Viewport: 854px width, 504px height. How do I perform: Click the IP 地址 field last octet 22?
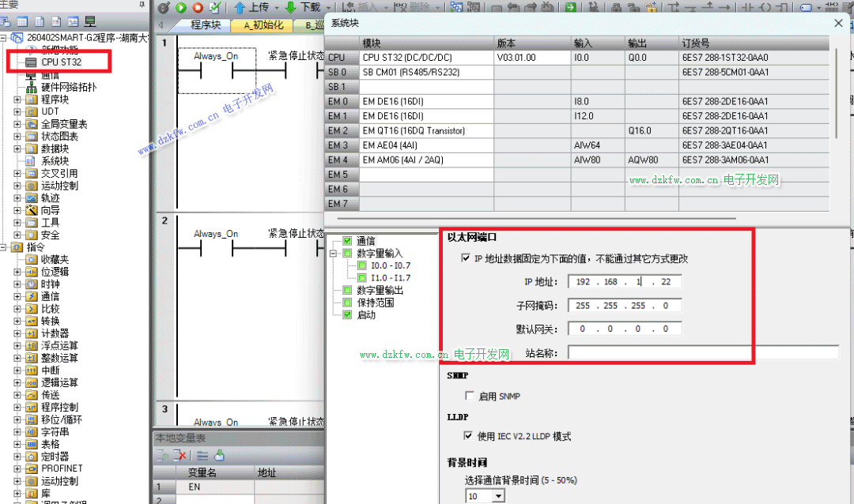666,281
